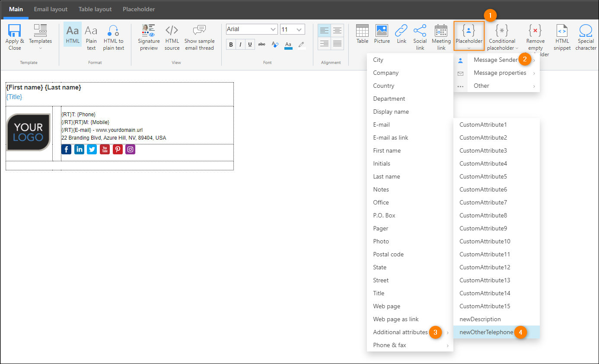Open the Placeholder dropdown

pos(469,36)
